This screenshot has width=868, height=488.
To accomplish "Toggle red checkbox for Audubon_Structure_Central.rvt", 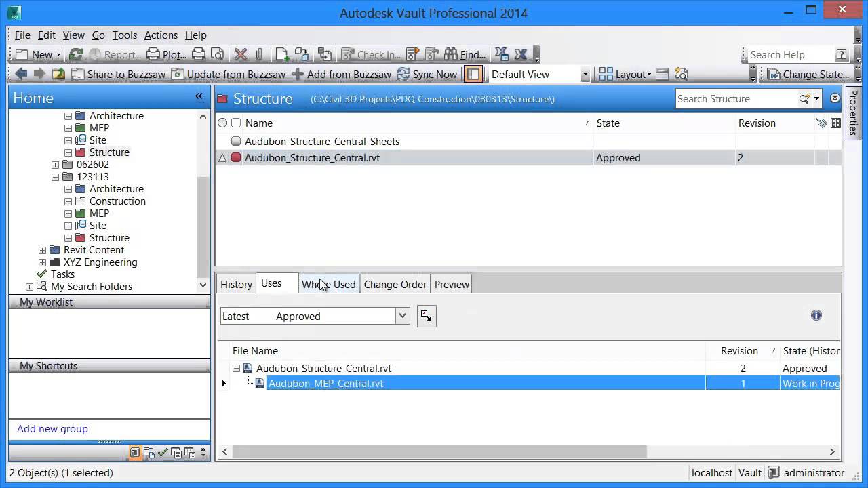I will [x=236, y=157].
